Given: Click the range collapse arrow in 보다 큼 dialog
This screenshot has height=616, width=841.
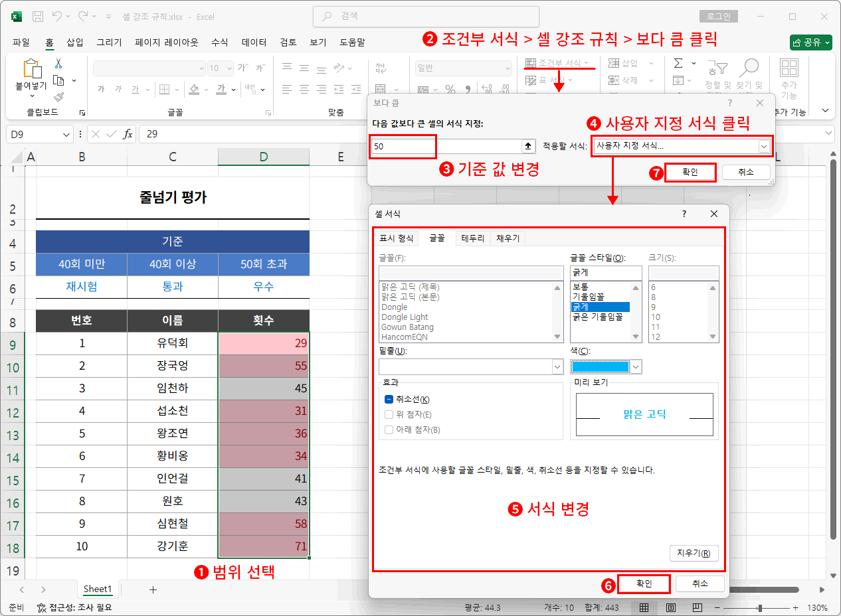Looking at the screenshot, I should pos(529,146).
